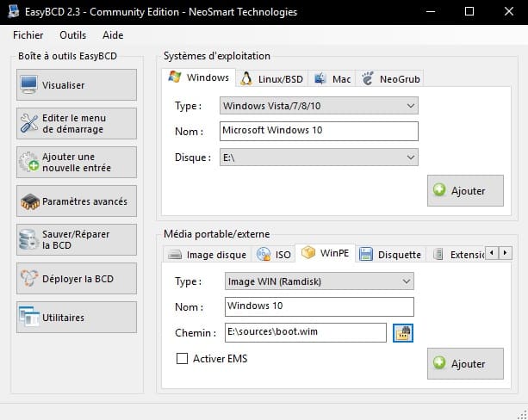The image size is (528, 420).
Task: Select the WinPE tab
Action: click(326, 253)
